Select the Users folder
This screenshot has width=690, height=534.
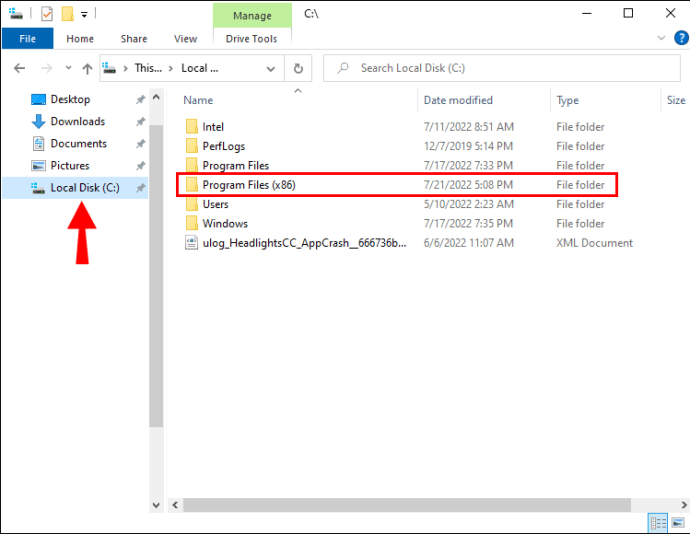click(215, 204)
